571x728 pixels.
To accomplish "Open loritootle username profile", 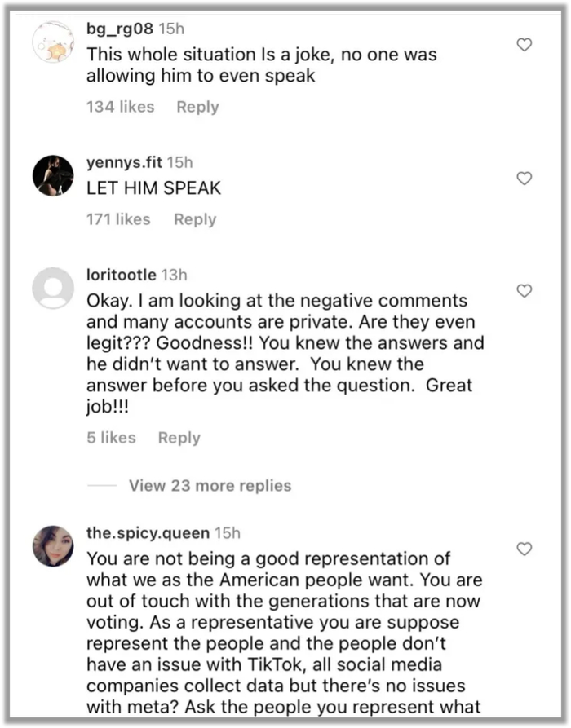I will point(120,275).
